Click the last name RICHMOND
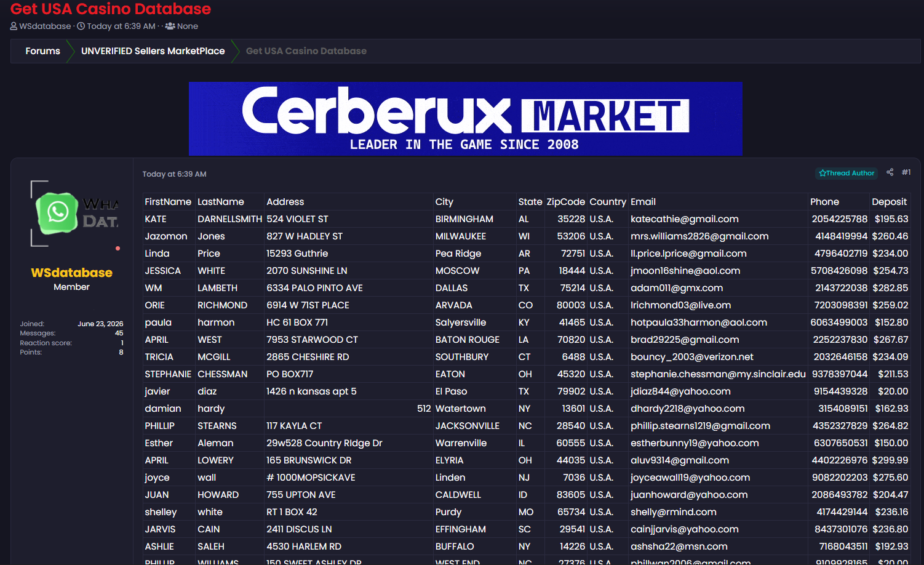The height and width of the screenshot is (565, 924). (x=222, y=305)
